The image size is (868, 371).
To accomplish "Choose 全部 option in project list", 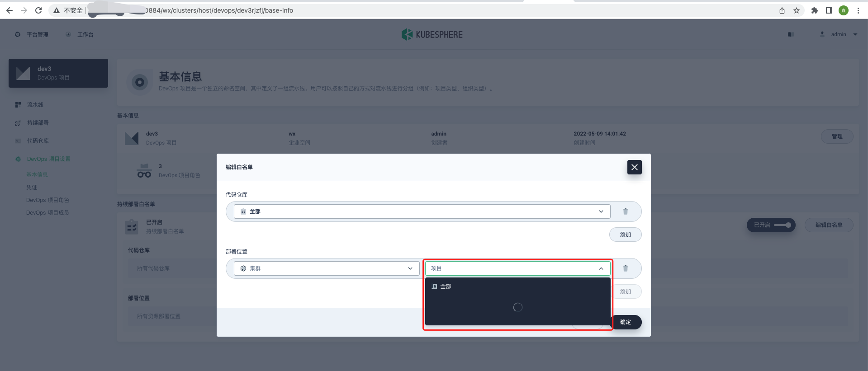I will tap(518, 286).
